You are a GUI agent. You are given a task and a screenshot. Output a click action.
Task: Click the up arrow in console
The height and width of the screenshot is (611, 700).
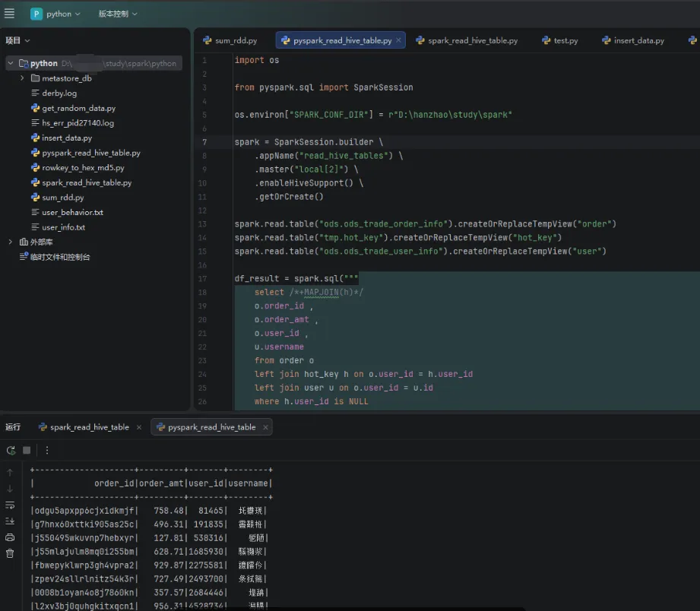(x=10, y=472)
